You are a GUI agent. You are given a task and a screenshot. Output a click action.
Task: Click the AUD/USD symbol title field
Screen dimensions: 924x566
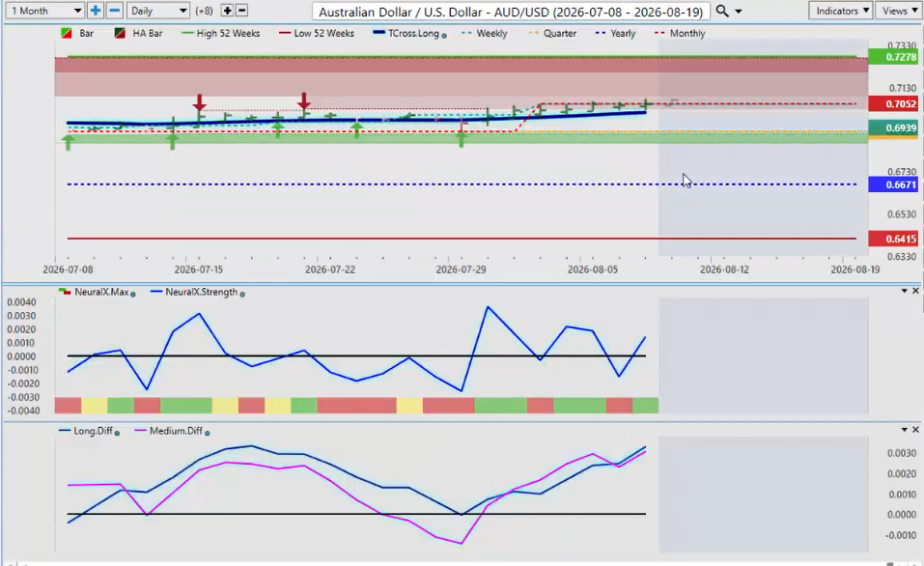[511, 12]
